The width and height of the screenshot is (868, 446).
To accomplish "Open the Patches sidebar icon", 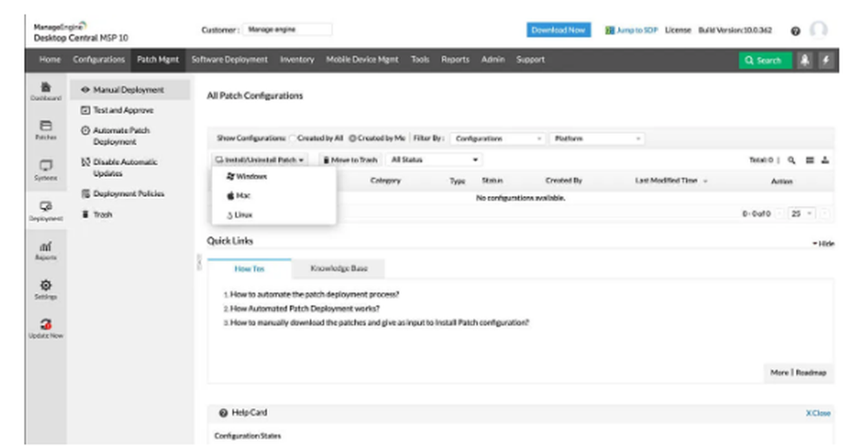I will 46,130.
